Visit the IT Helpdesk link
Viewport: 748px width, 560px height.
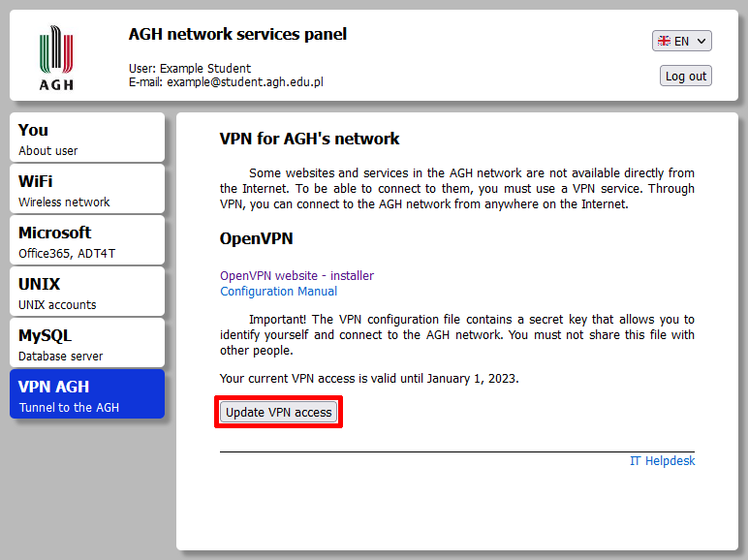click(x=662, y=461)
